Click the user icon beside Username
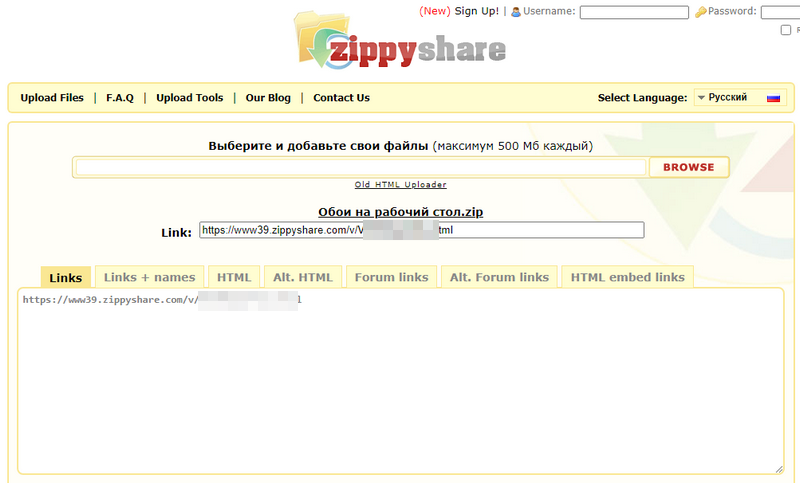Image resolution: width=800 pixels, height=483 pixels. point(516,12)
